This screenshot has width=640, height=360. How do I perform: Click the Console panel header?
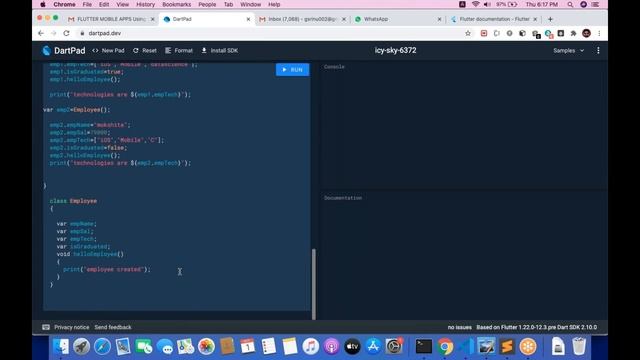coord(334,67)
